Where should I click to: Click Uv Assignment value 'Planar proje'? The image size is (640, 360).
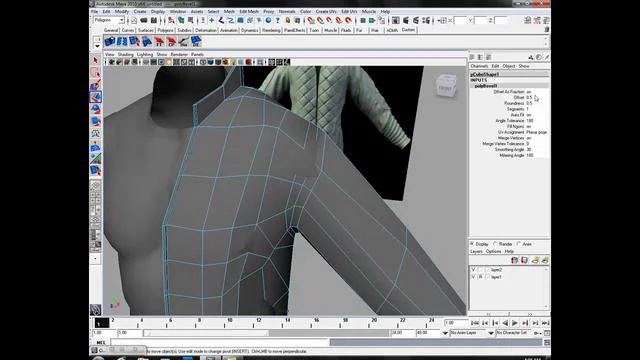coord(537,132)
